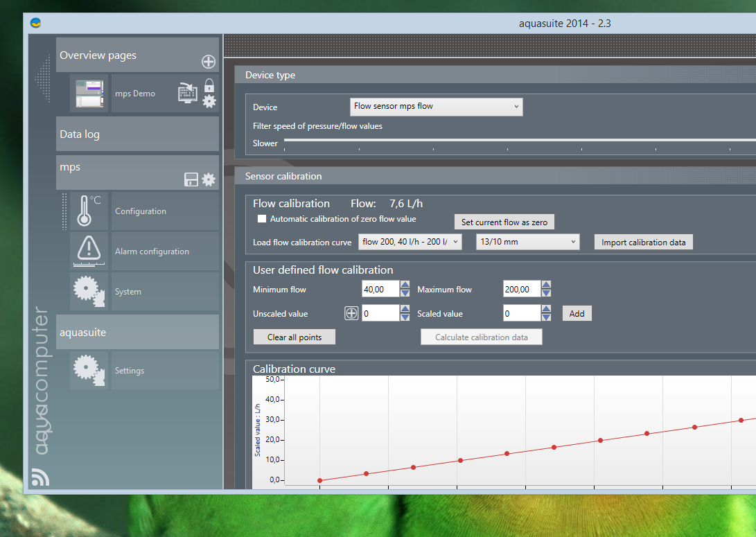The width and height of the screenshot is (756, 537).
Task: Click the System gears icon
Action: (x=89, y=291)
